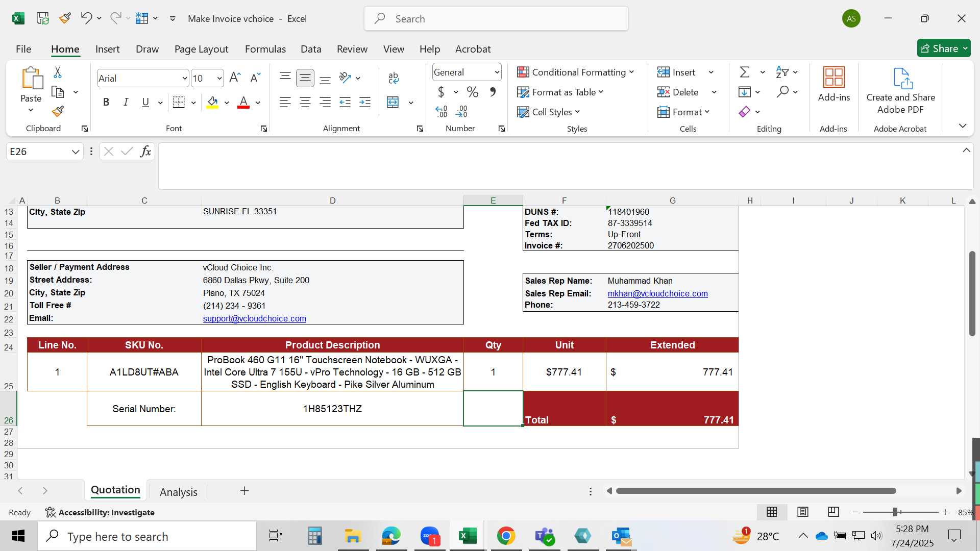Toggle Center horizontal alignment
Image resolution: width=980 pixels, height=551 pixels.
[x=305, y=103]
